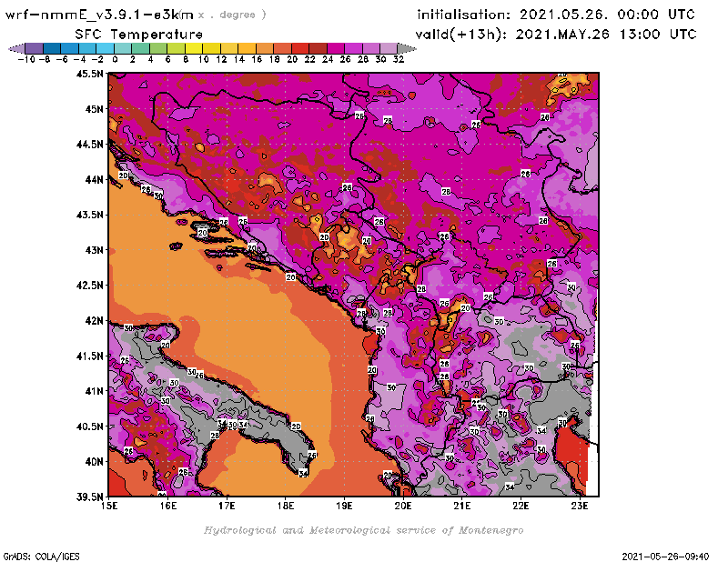This screenshot has width=728, height=562.
Task: Click the '20E' longitude axis label
Action: click(x=403, y=506)
